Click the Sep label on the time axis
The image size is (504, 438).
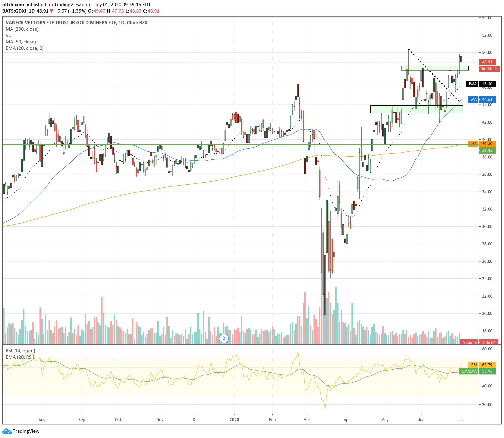pyautogui.click(x=82, y=420)
